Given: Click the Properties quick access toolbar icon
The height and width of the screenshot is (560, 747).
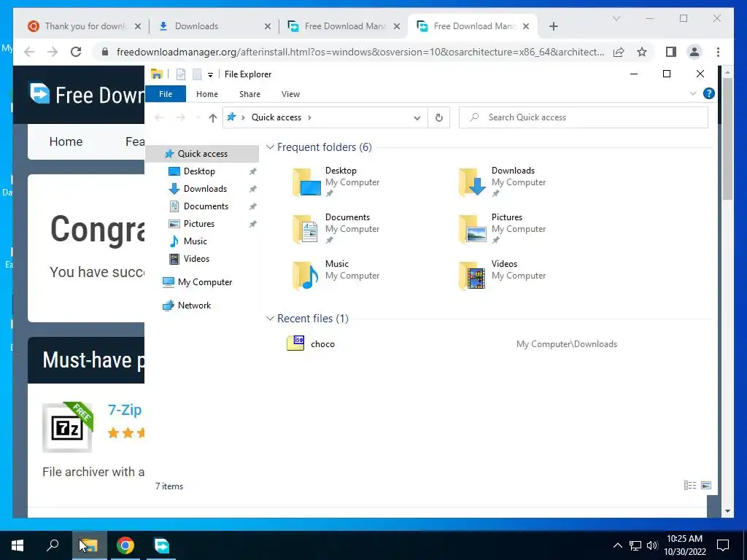Looking at the screenshot, I should tap(181, 74).
